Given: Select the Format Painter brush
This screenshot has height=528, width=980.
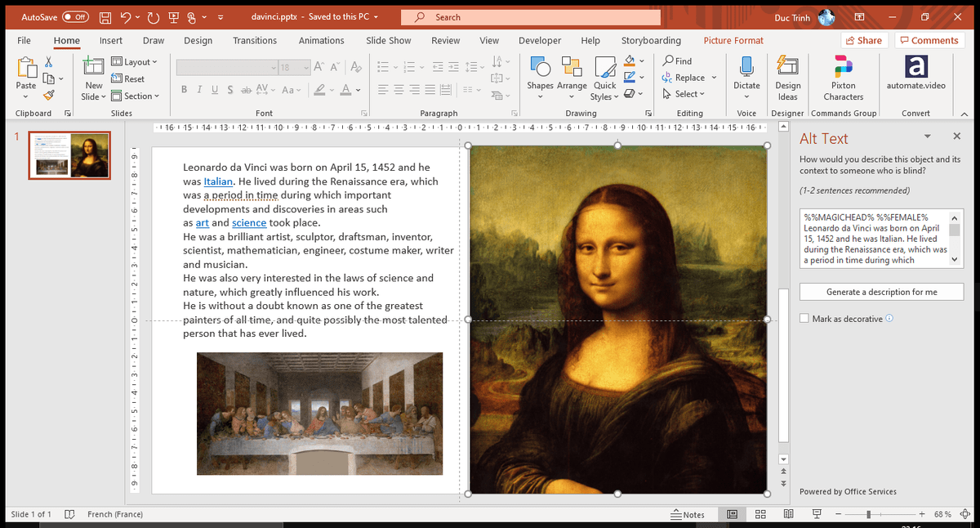Looking at the screenshot, I should [x=49, y=96].
